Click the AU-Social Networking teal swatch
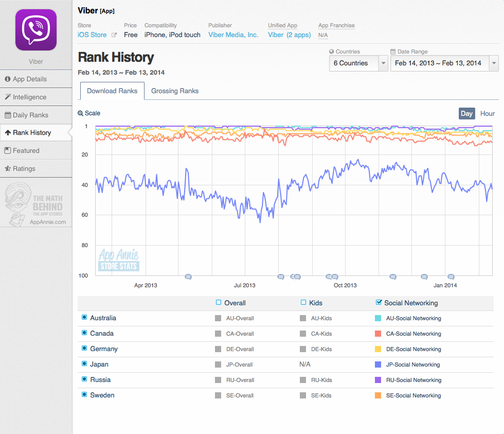This screenshot has width=504, height=434. [378, 318]
